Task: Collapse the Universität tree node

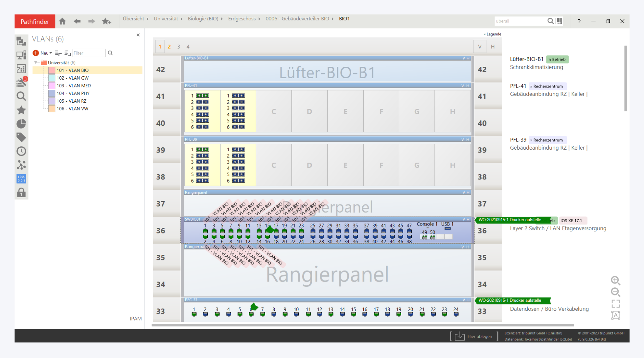Action: tap(36, 62)
